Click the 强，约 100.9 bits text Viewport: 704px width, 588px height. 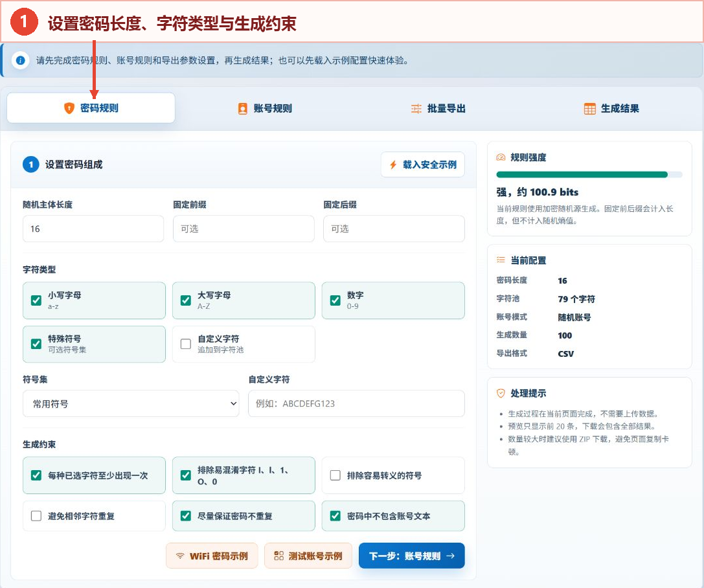pyautogui.click(x=538, y=192)
